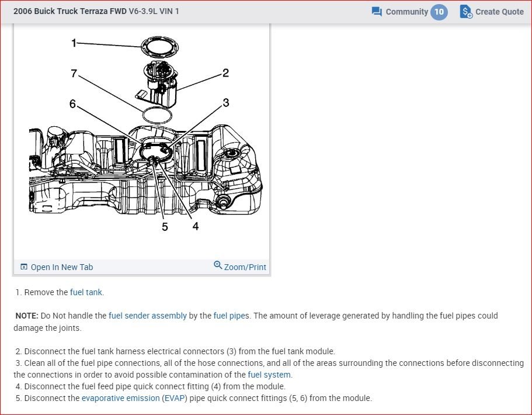This screenshot has height=415, width=532.
Task: Click callout number 4 in the diagram
Action: click(x=195, y=226)
